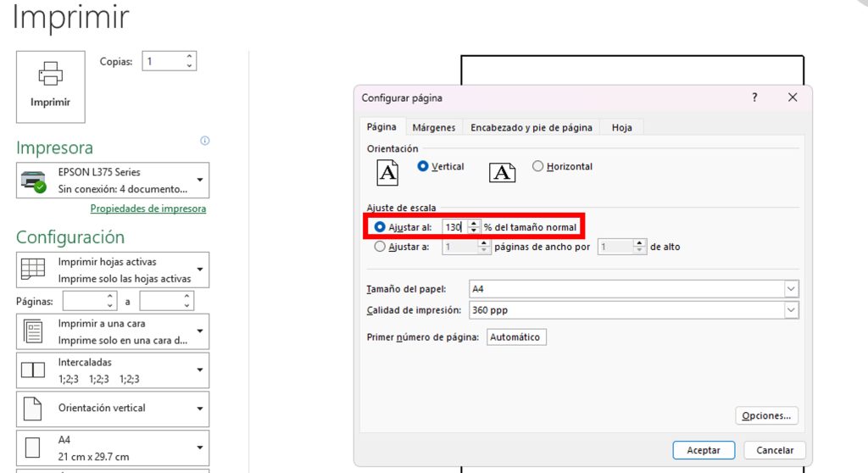
Task: Select the 'Ajustar a' pages radio button
Action: (380, 248)
